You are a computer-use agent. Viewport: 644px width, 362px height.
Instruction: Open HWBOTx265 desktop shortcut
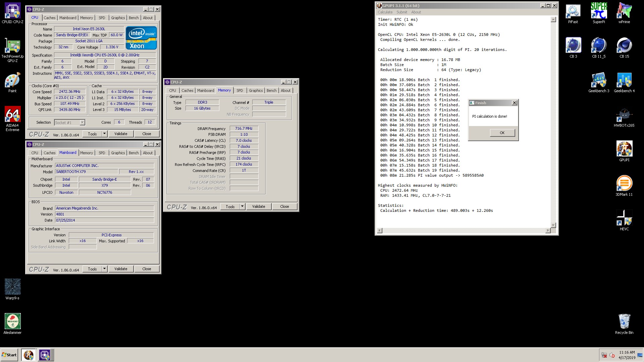(x=624, y=117)
